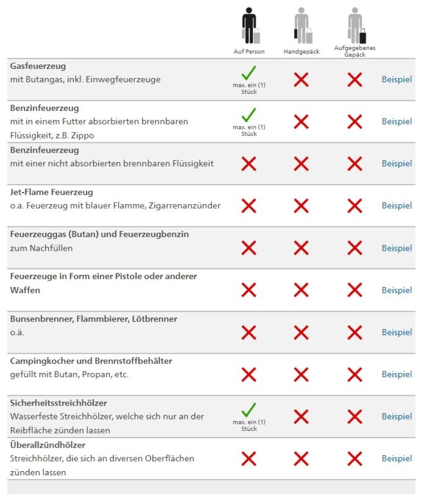Open Beispiel link for pistol-shaped Feuerzeuge
Image resolution: width=424 pixels, height=504 pixels.
[x=396, y=290]
